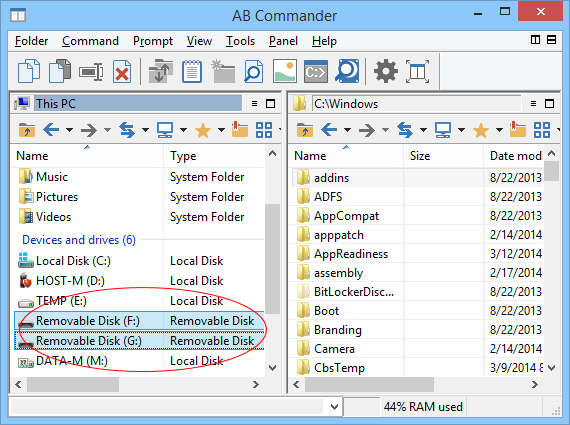Open left panel swap dropdown arrow
The image size is (570, 425).
[145, 130]
